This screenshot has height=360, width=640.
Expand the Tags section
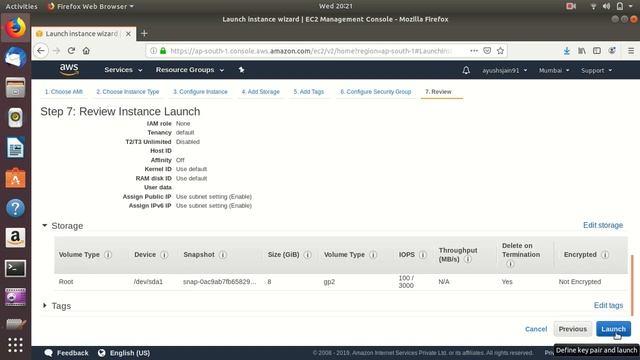pyautogui.click(x=44, y=305)
